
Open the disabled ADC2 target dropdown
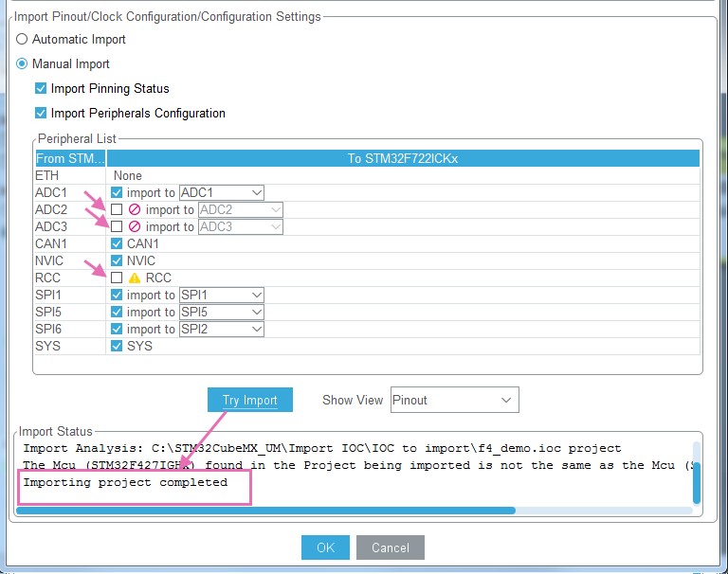pyautogui.click(x=241, y=209)
